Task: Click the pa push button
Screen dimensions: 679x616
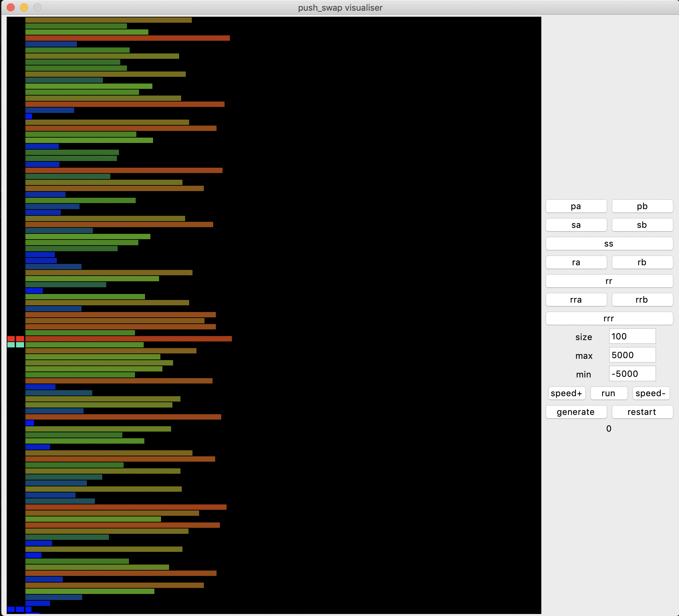Action: [576, 206]
